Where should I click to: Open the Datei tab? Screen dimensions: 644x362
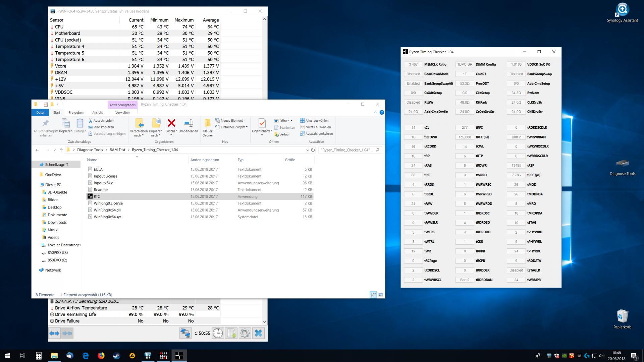40,113
